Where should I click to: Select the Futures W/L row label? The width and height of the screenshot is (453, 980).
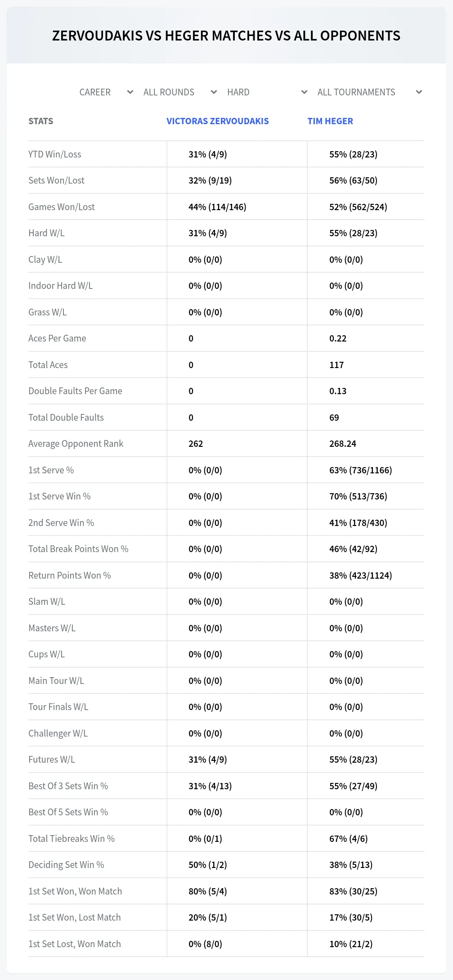pyautogui.click(x=52, y=760)
